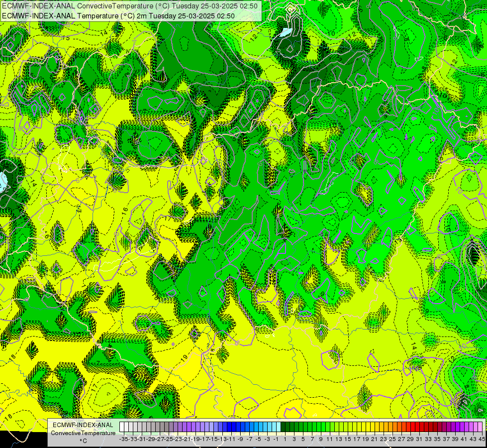Click the blue swatch above legend value -11
This screenshot has height=448, width=487.
[229, 427]
